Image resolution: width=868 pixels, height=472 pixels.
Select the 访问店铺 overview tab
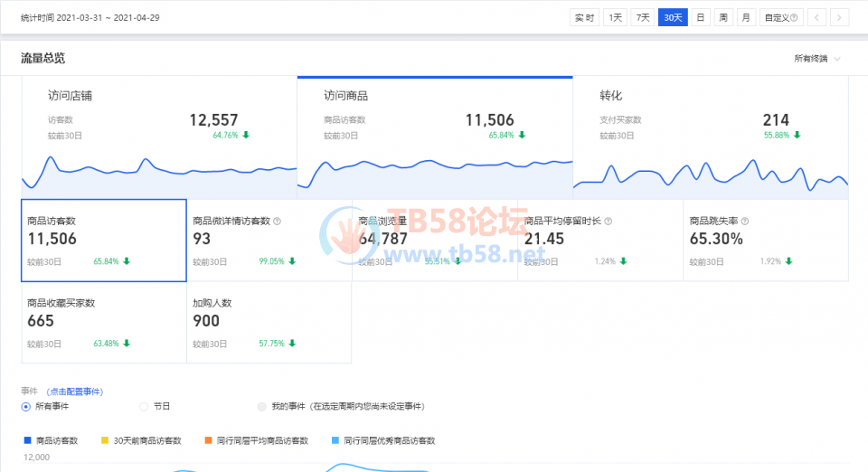click(x=159, y=136)
